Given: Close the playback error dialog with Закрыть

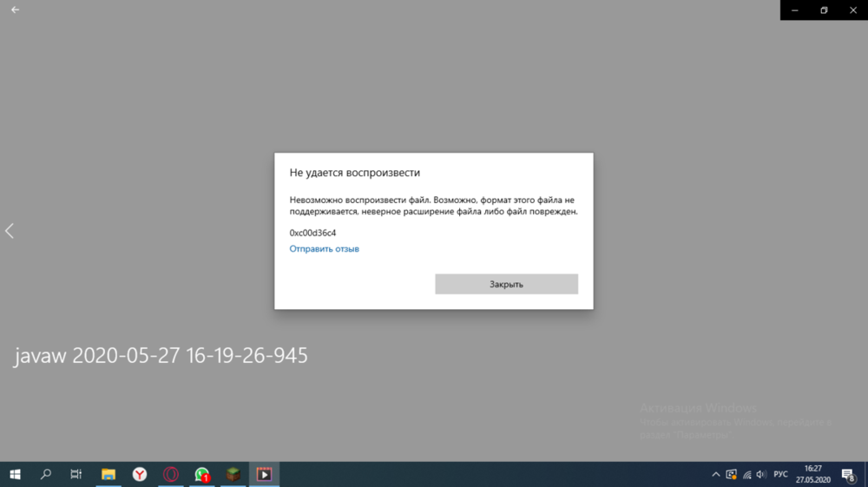Looking at the screenshot, I should point(506,284).
